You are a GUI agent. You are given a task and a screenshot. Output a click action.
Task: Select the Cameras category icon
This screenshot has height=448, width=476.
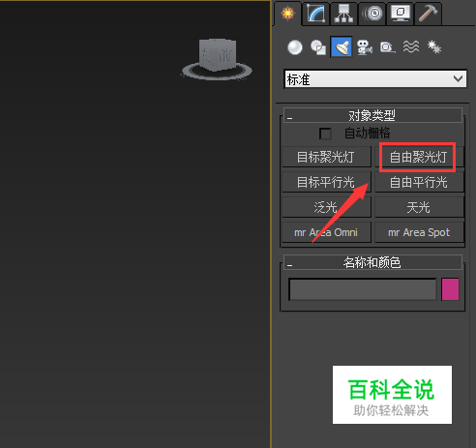coord(365,47)
